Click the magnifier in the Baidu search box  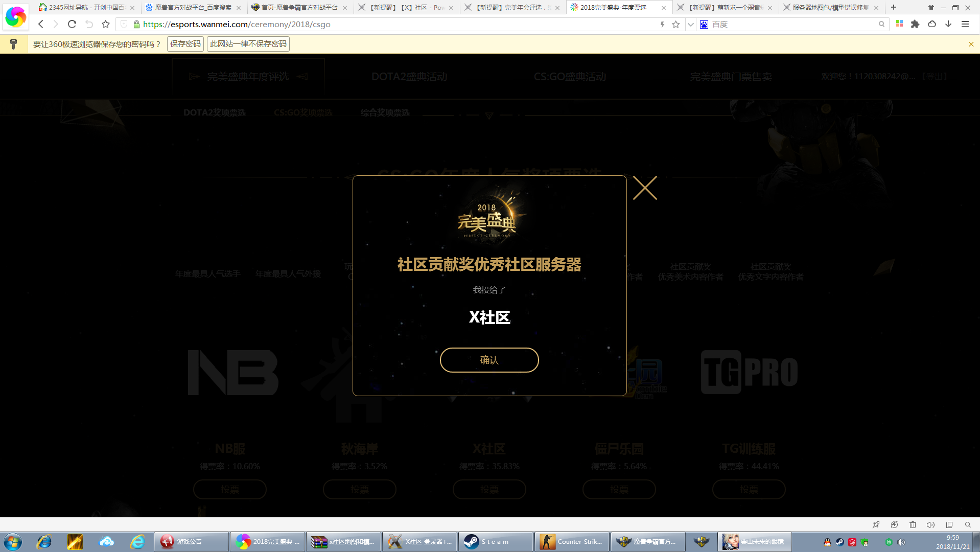(x=881, y=24)
